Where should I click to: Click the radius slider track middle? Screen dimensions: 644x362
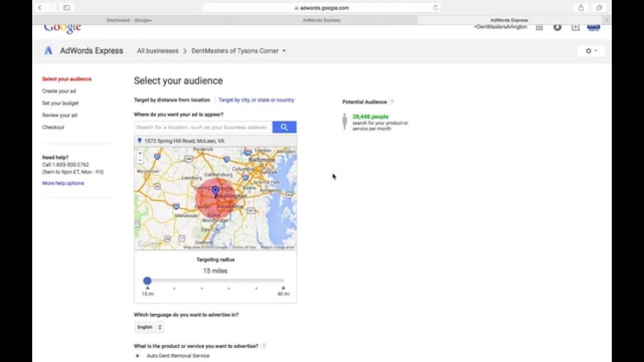tap(215, 281)
